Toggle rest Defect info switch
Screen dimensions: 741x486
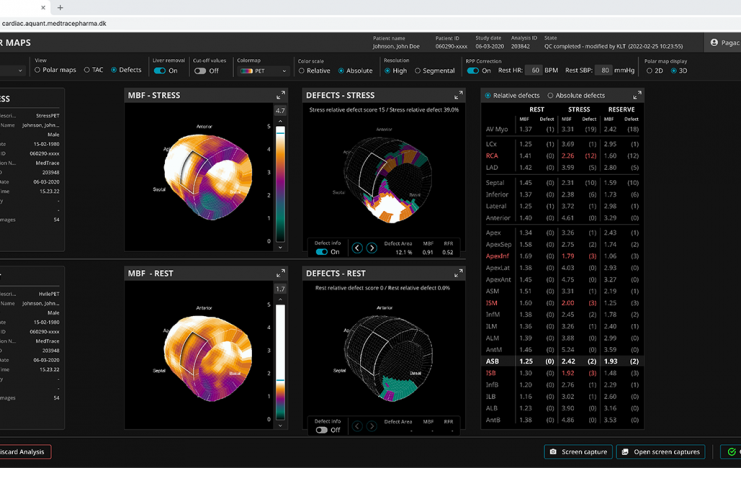322,430
